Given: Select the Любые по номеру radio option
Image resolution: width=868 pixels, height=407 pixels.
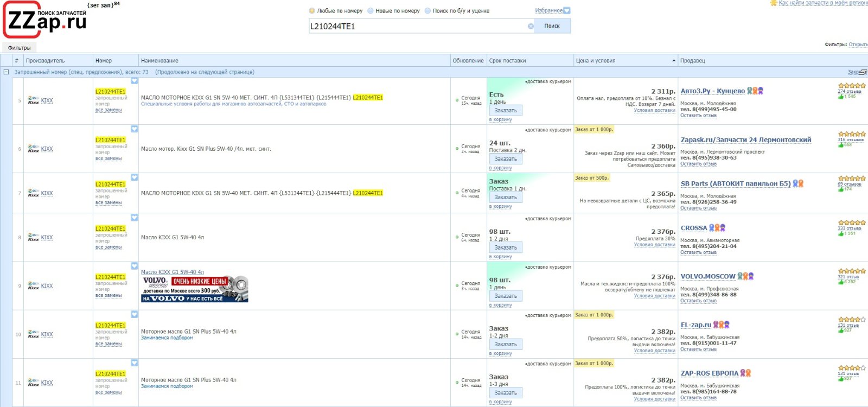Looking at the screenshot, I should pyautogui.click(x=312, y=10).
